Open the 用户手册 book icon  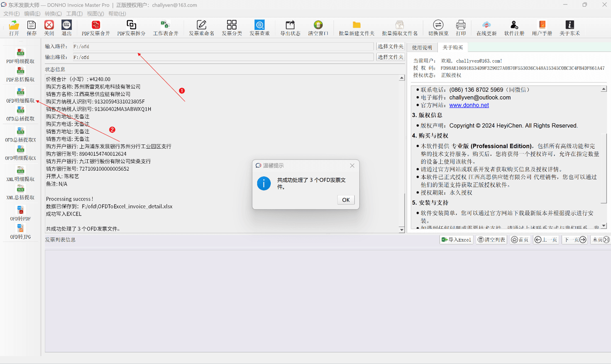[542, 28]
